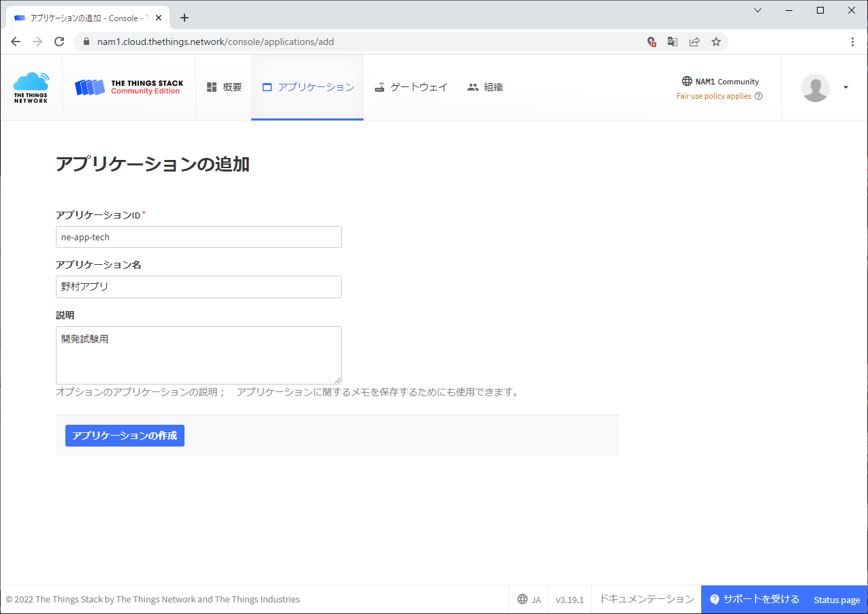Click the user avatar icon
Image resolution: width=868 pixels, height=614 pixels.
tap(815, 87)
